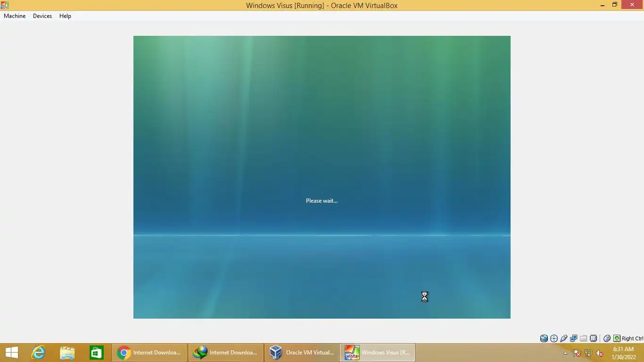Click the muted volume tray icon

[x=600, y=353]
